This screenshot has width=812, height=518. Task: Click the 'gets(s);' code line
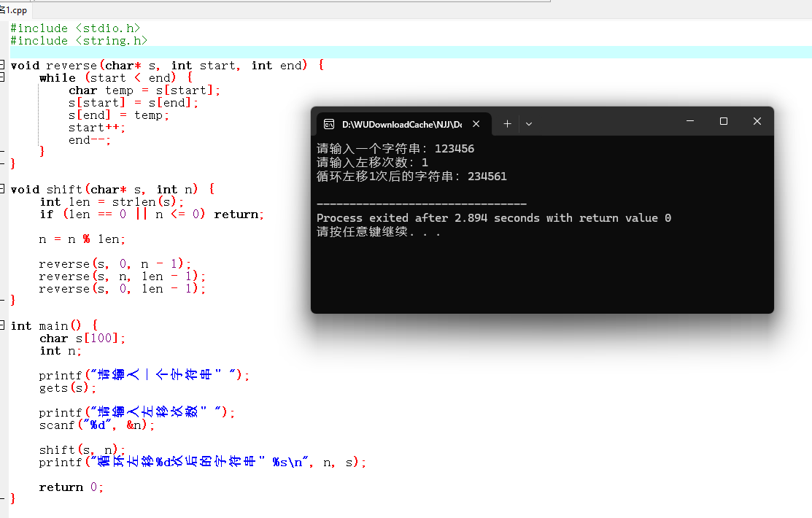68,387
